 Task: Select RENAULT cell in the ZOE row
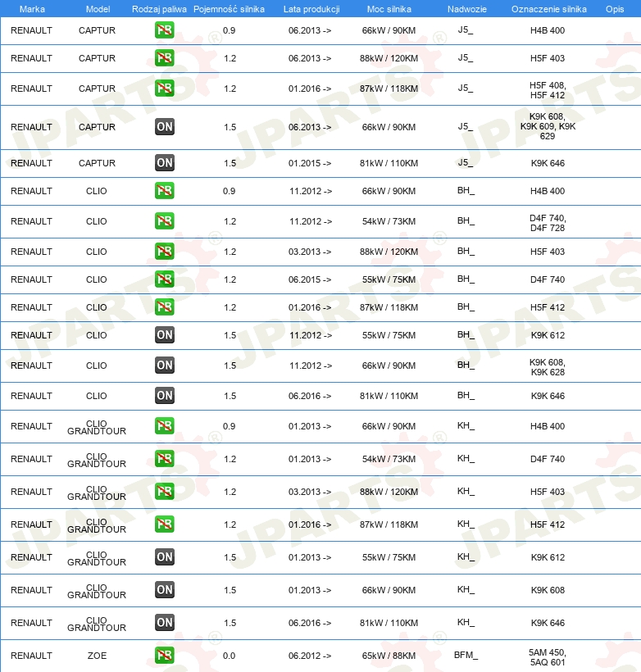pos(31,656)
